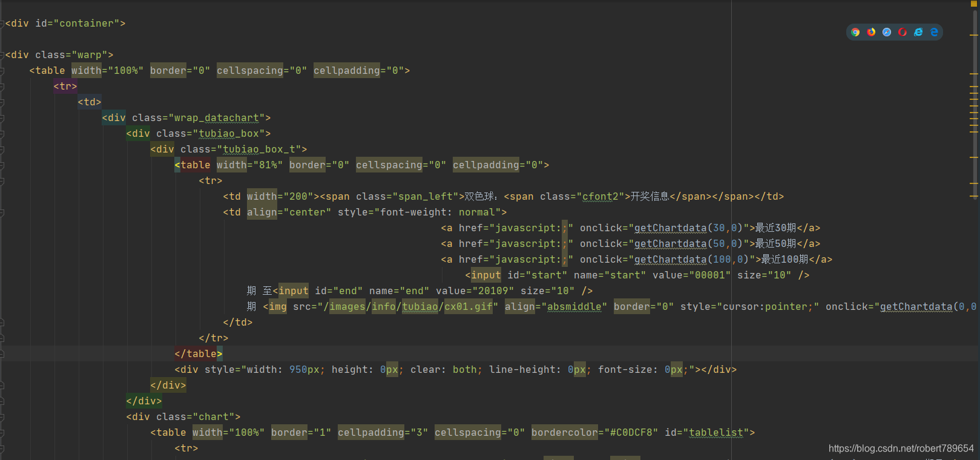Click the "tubiao_box_t" class name
980x460 pixels.
tap(259, 149)
